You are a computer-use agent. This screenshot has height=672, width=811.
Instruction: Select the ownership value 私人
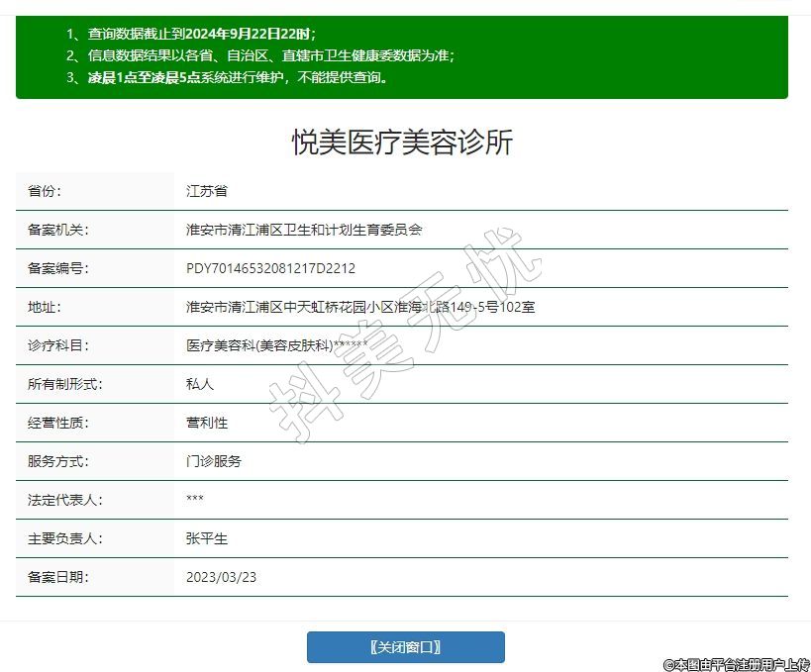tap(200, 384)
